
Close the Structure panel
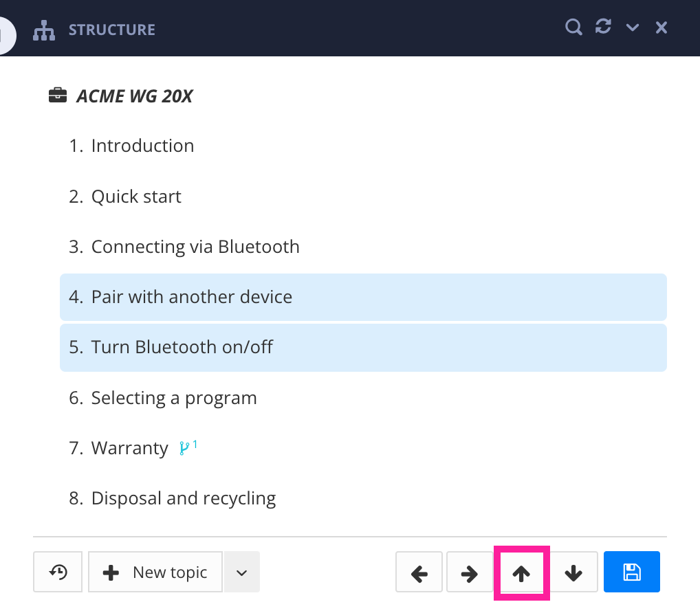point(661,27)
